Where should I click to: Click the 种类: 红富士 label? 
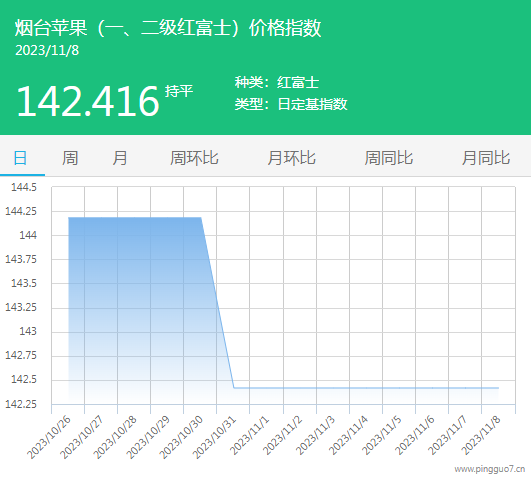click(277, 82)
